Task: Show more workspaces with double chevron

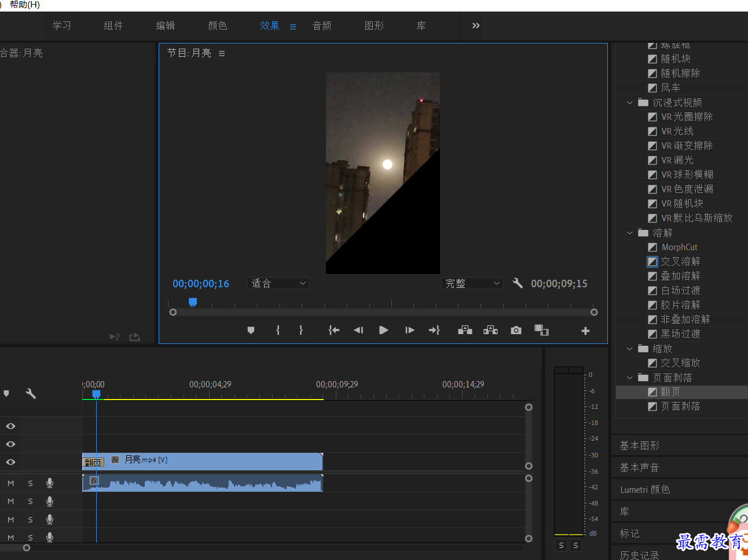Action: [x=476, y=25]
